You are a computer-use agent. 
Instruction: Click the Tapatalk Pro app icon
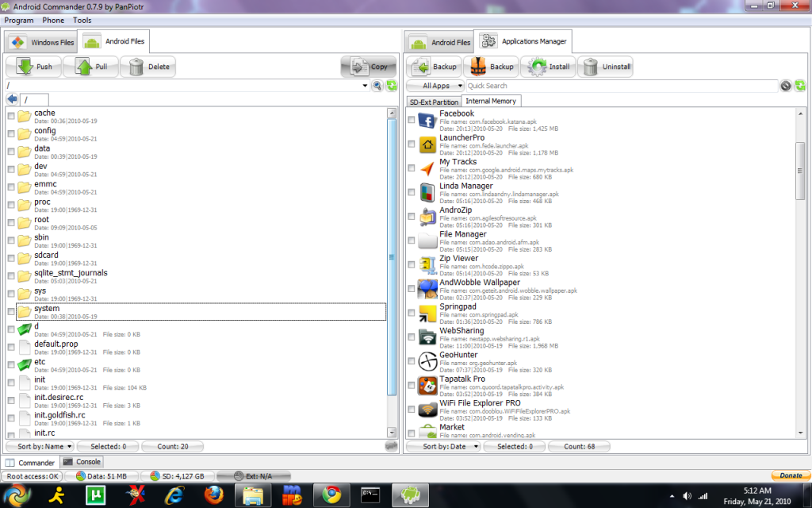[x=427, y=386]
